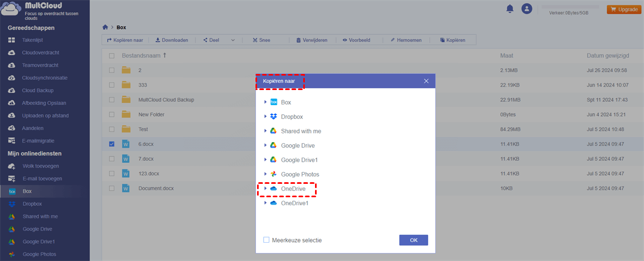This screenshot has width=644, height=261.
Task: Open Google Drive1 in sidebar
Action: (39, 242)
